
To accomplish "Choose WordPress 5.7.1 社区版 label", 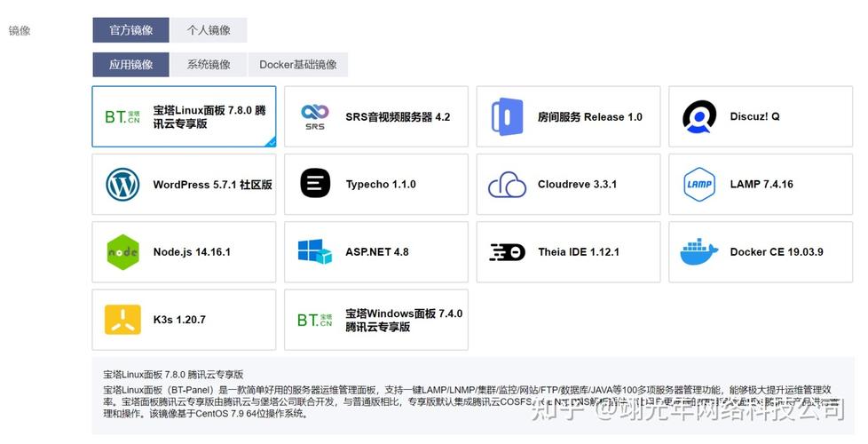I will (213, 185).
